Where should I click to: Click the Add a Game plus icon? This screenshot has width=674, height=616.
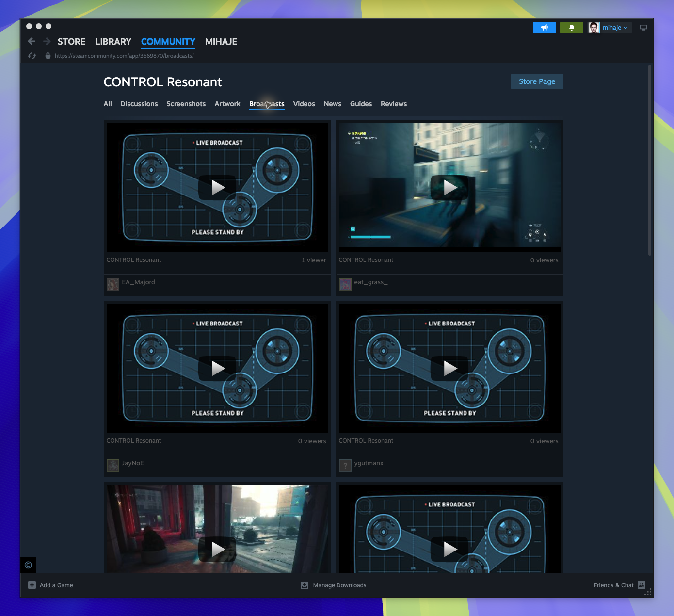click(x=32, y=585)
